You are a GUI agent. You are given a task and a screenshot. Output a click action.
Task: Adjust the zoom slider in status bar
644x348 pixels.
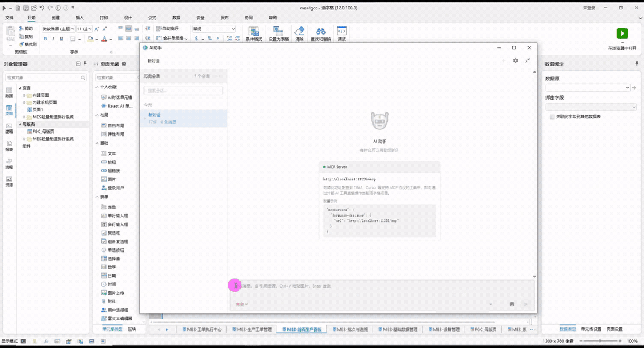click(600, 341)
